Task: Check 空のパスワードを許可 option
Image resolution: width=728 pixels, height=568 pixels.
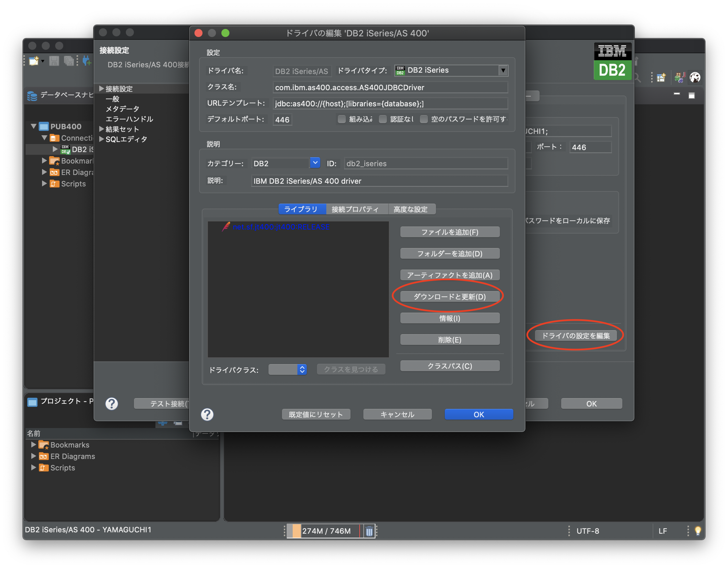Action: pos(424,119)
